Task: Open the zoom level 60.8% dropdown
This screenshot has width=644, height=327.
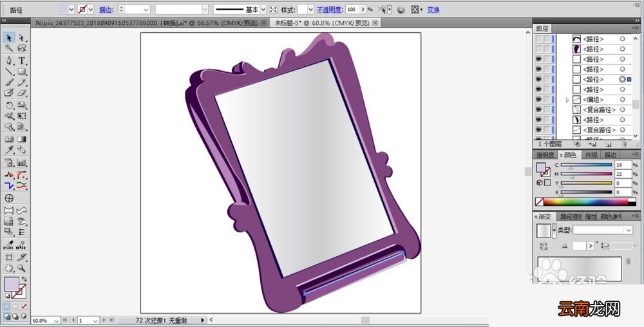Action: click(x=56, y=321)
